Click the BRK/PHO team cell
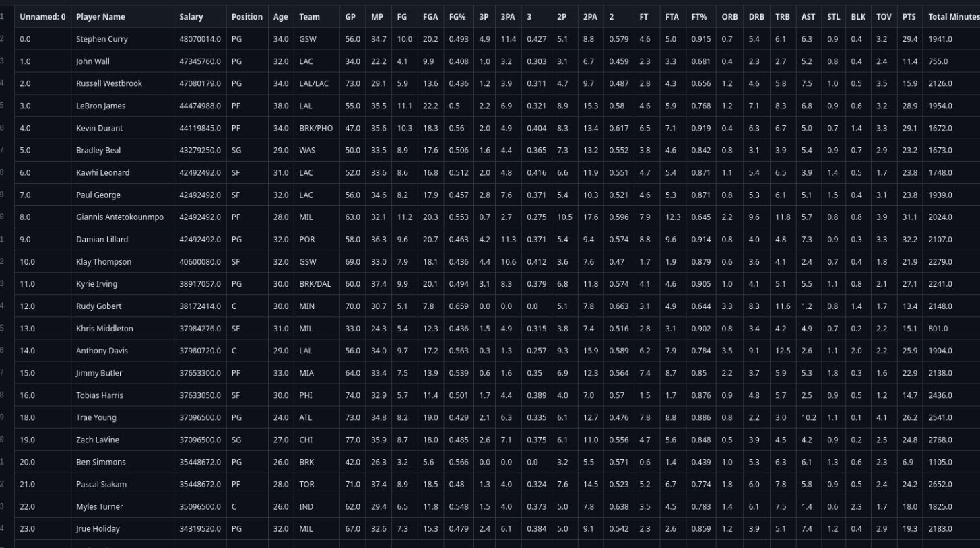This screenshot has width=980, height=548. click(317, 128)
